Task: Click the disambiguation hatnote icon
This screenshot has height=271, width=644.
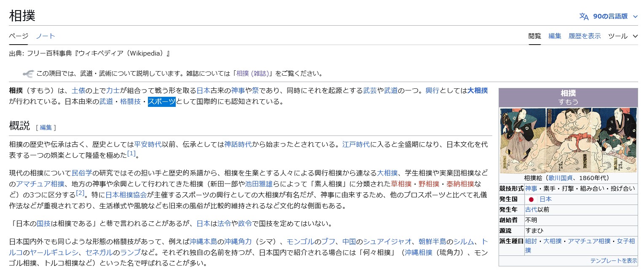Action: (x=28, y=74)
